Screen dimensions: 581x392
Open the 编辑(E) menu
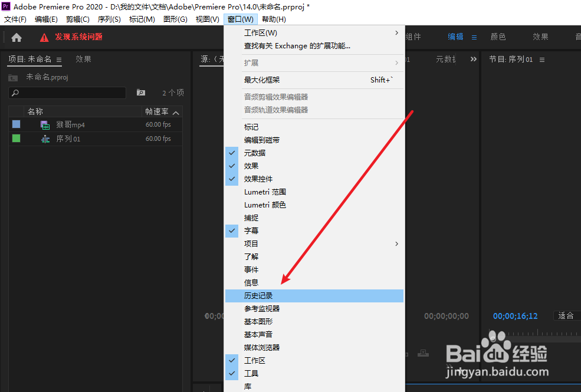pos(47,19)
